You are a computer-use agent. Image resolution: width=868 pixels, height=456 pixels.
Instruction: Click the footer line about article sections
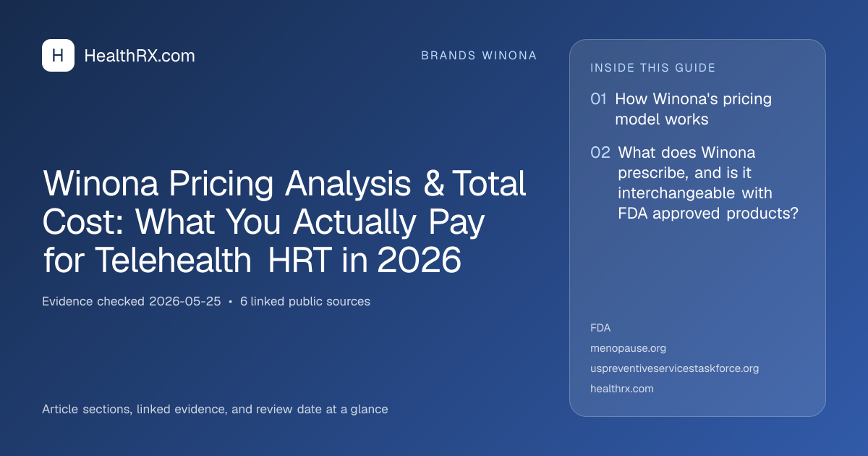(x=215, y=410)
